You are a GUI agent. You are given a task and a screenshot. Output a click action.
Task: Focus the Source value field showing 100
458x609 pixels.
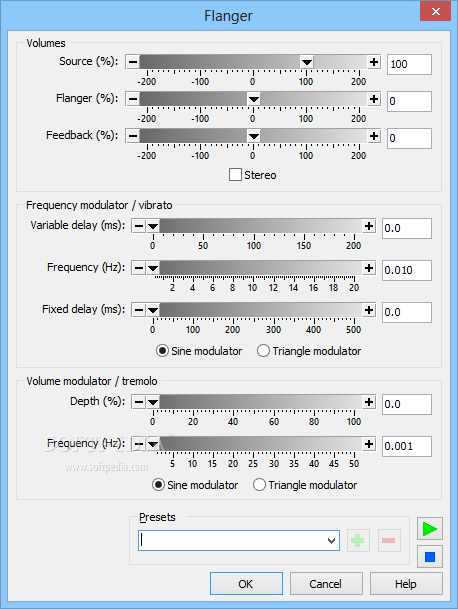pyautogui.click(x=409, y=64)
